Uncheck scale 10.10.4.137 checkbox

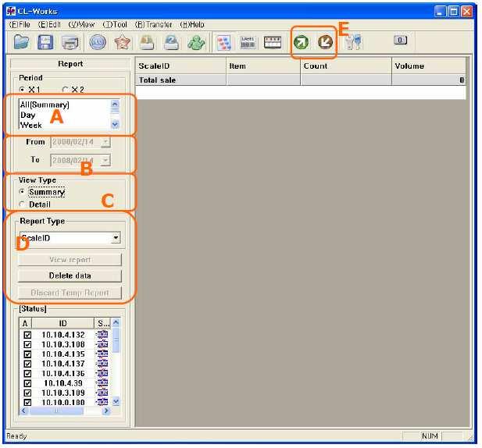[x=27, y=364]
